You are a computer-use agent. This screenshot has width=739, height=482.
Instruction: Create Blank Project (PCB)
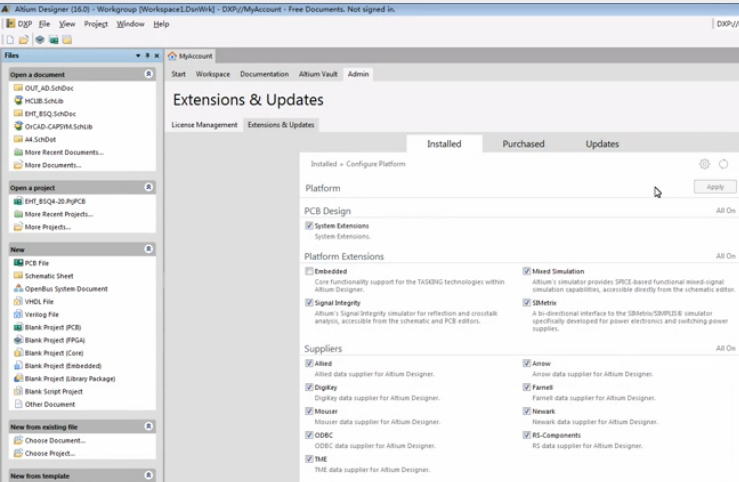tap(53, 327)
